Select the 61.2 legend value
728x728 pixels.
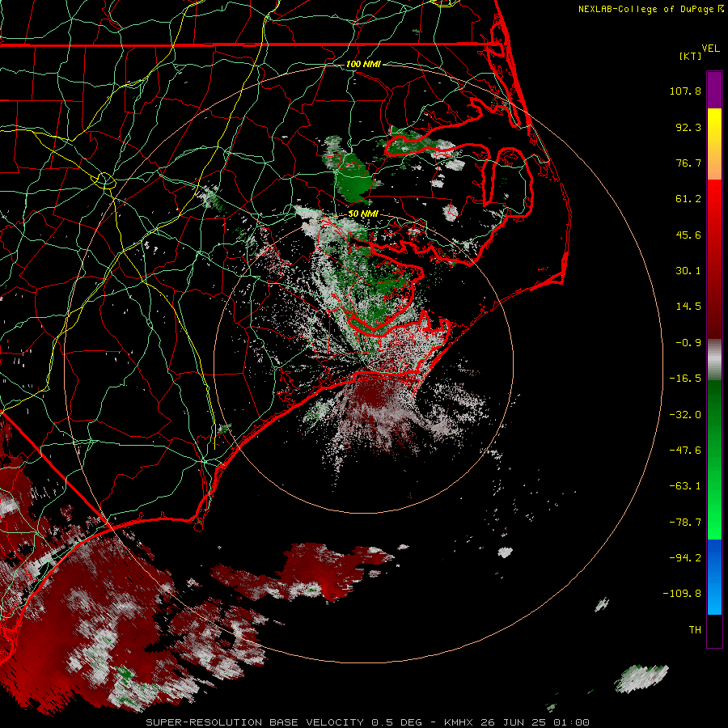(688, 199)
